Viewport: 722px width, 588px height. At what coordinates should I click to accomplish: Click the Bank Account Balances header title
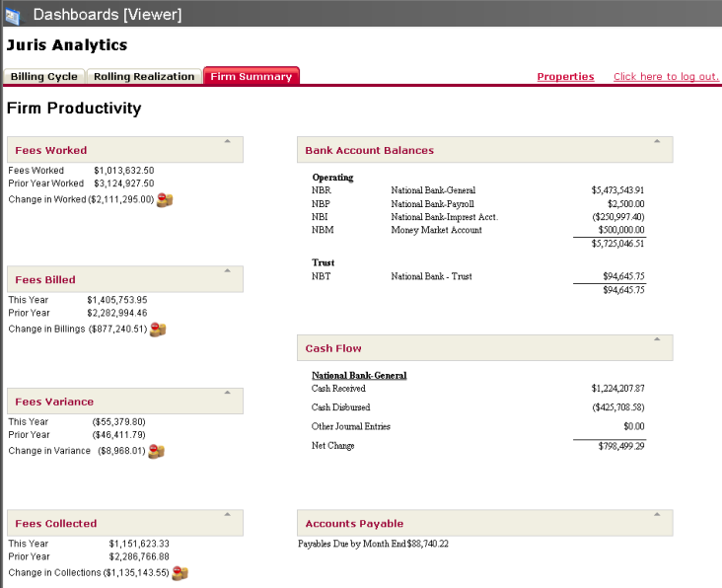[369, 151]
